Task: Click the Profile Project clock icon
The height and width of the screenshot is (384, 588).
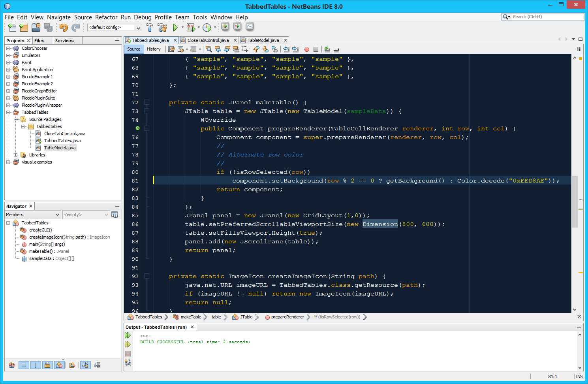Action: [x=207, y=27]
